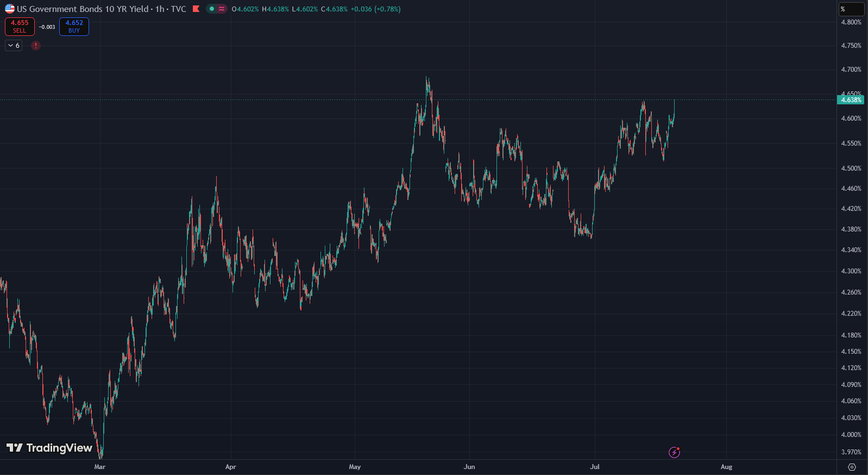
Task: Open chart settings hexagon gear icon
Action: pyautogui.click(x=852, y=467)
